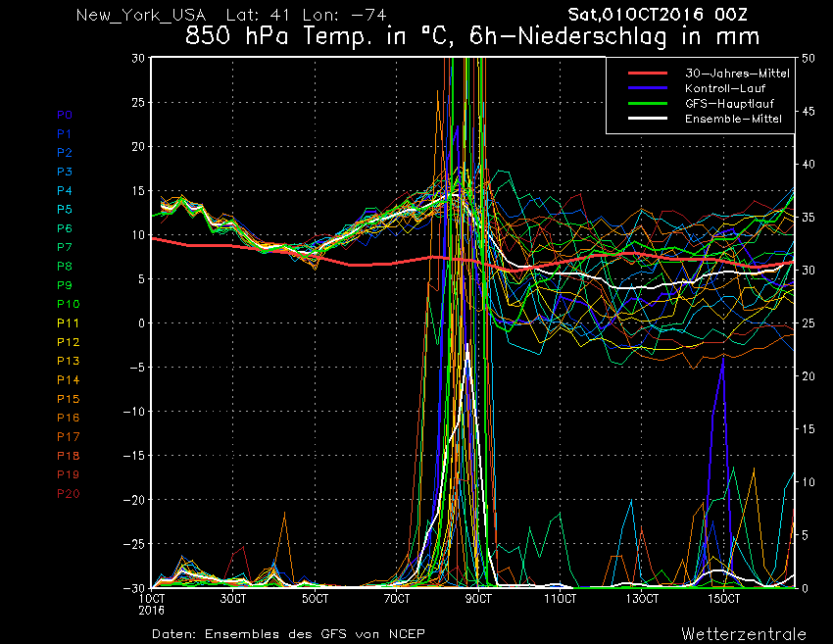Click the P19 member label
Viewport: 833px width, 644px height.
pyautogui.click(x=69, y=474)
